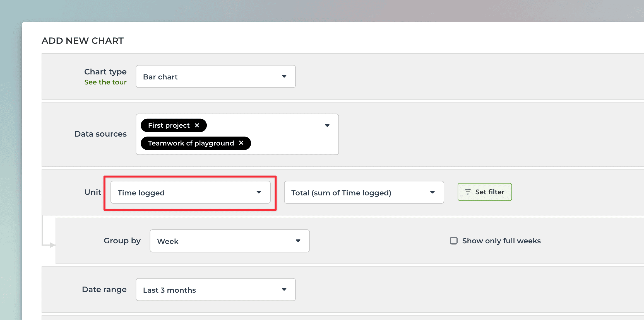Screen dimensions: 644x320
Task: Click Week dropdown caret icon
Action: [x=298, y=241]
